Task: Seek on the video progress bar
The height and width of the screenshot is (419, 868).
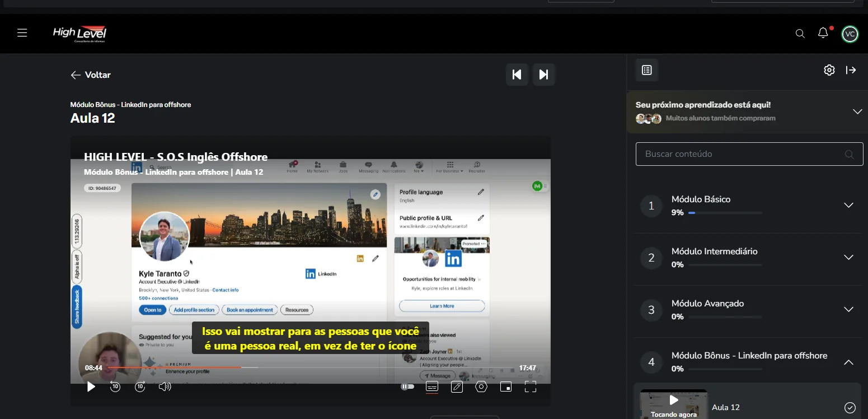Action: click(x=311, y=367)
